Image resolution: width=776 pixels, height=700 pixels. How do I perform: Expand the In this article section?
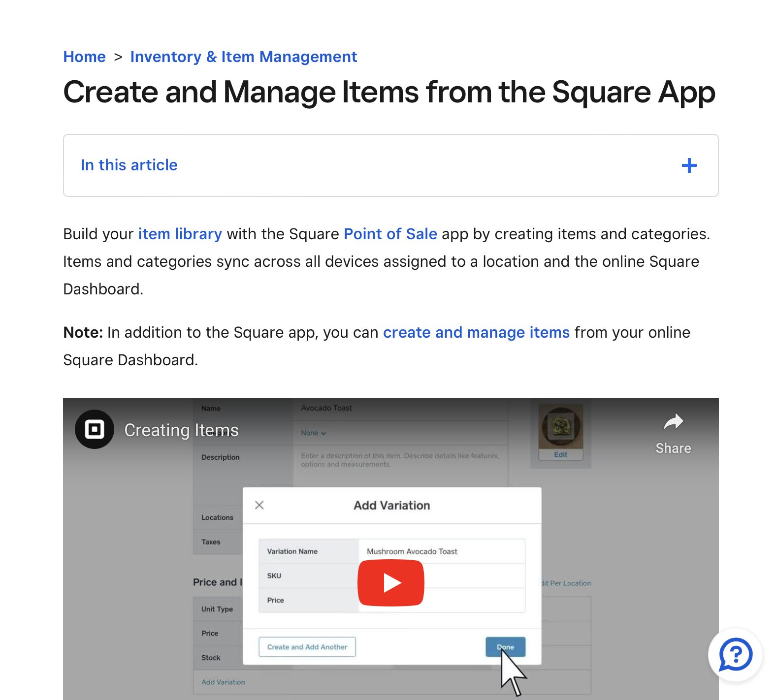(390, 165)
